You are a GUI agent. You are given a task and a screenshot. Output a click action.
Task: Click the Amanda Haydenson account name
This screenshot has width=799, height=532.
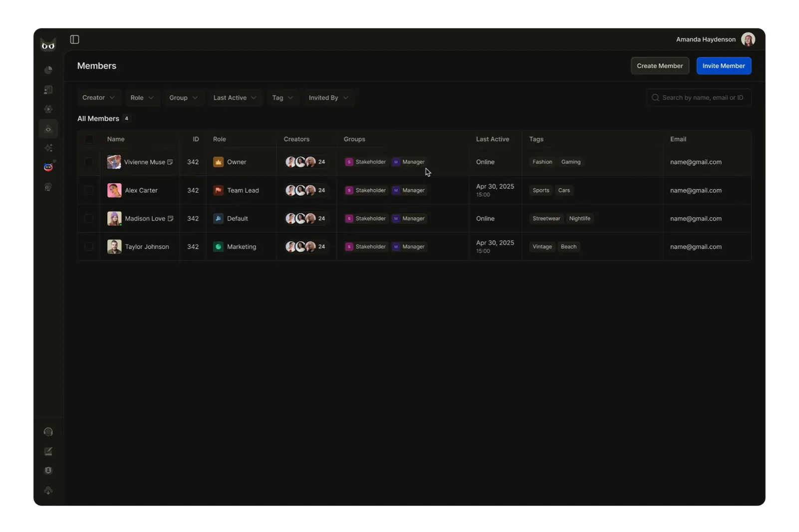coord(706,39)
